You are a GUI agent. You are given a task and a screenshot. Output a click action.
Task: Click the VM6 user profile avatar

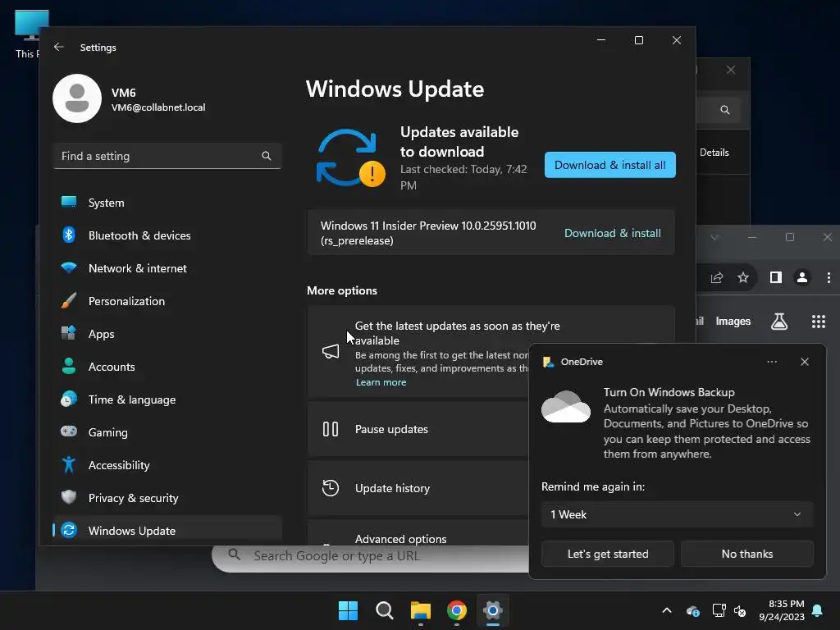[77, 98]
